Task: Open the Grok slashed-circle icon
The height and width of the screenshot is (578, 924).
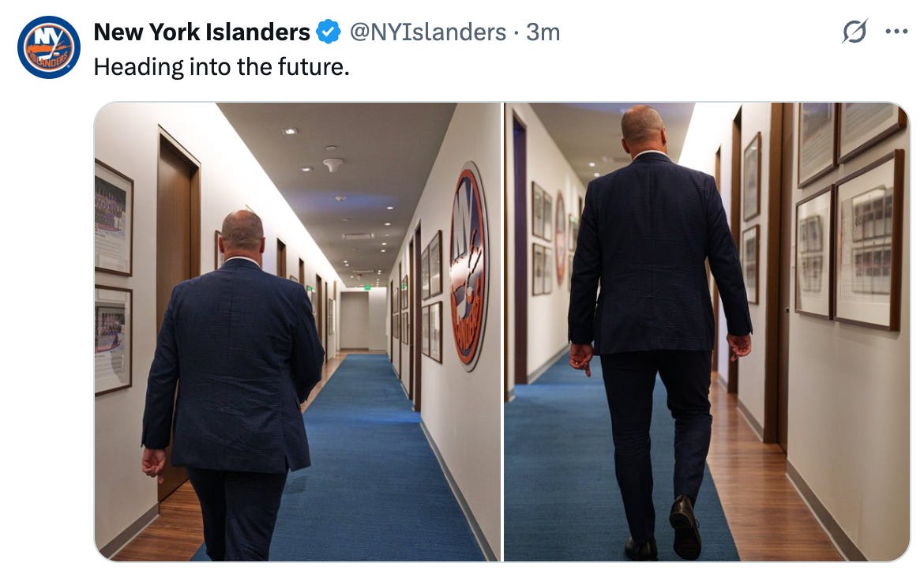Action: [854, 32]
